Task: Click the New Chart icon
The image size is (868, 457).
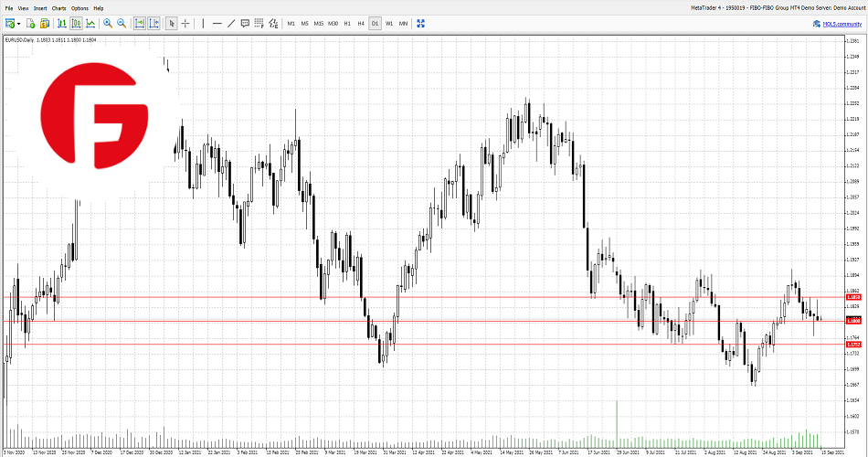Action: [9, 23]
